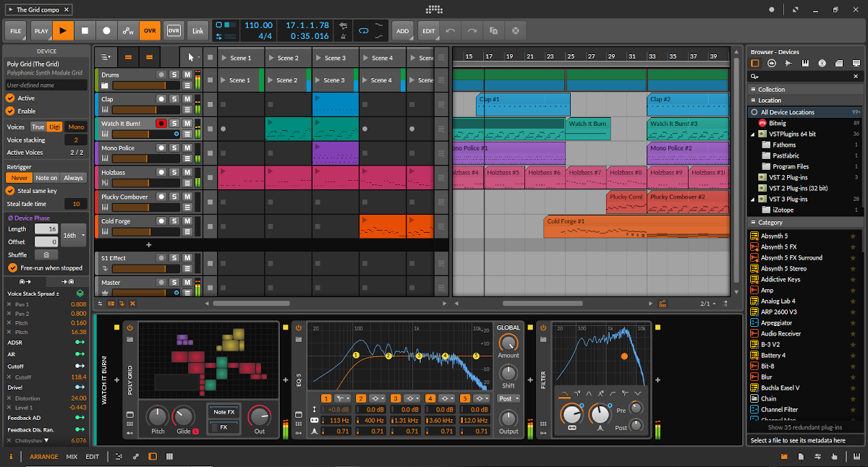This screenshot has height=467, width=868.
Task: Collapse the VST 3 Plug-ins tree node
Action: tap(754, 199)
